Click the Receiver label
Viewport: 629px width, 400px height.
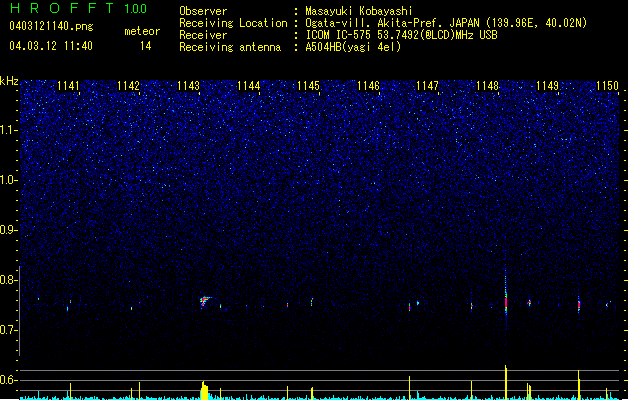(203, 35)
